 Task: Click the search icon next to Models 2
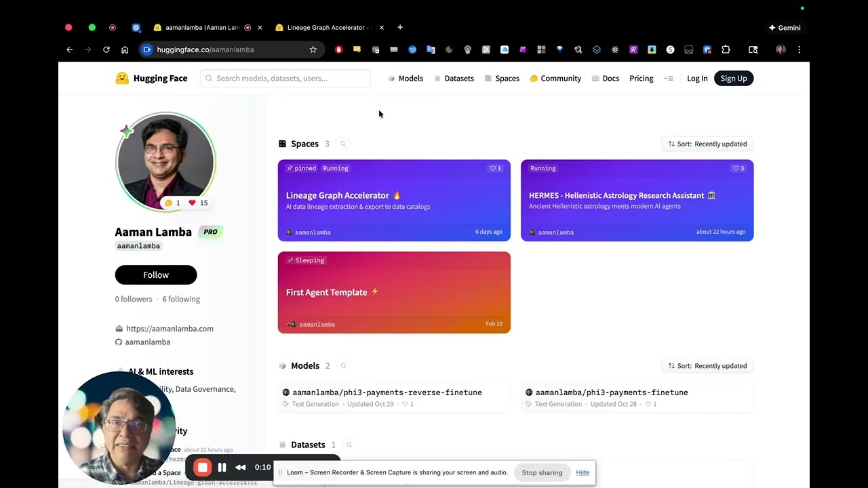[x=343, y=365]
